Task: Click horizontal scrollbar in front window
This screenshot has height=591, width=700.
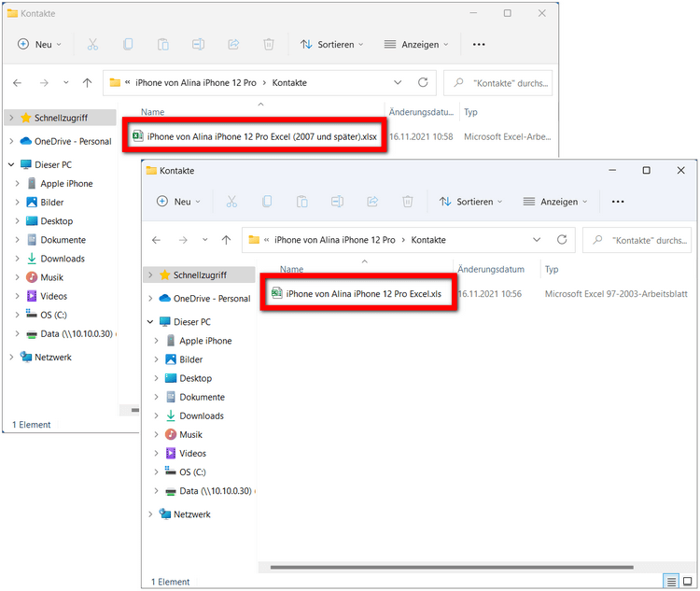Action: [x=452, y=568]
